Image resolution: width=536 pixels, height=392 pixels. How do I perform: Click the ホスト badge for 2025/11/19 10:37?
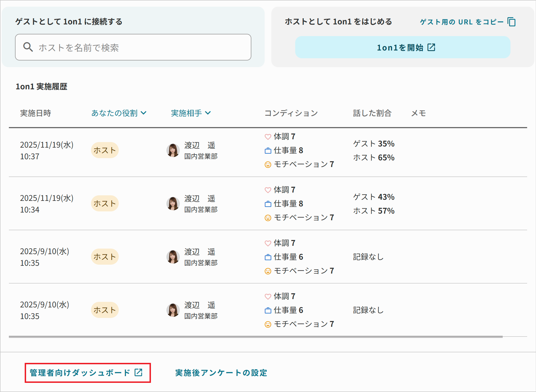[x=105, y=150]
